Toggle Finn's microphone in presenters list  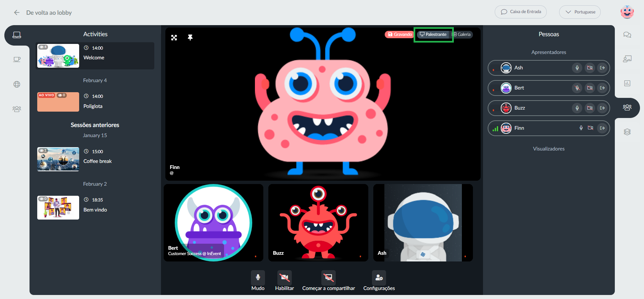(581, 128)
